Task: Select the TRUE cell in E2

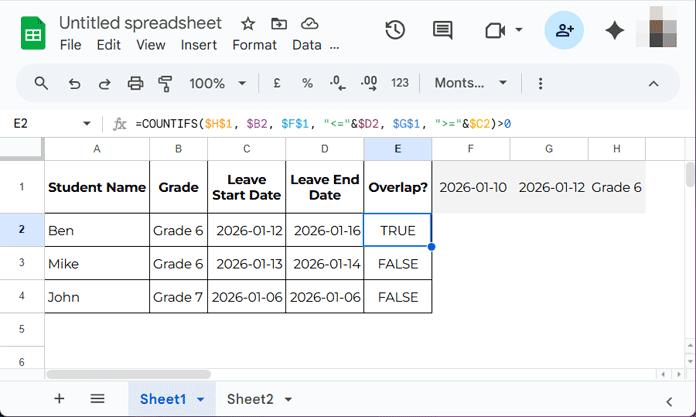Action: 398,230
